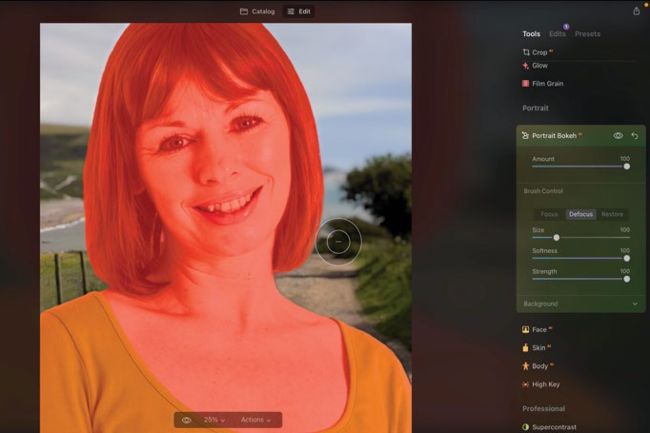Select the Focus brush mode
The width and height of the screenshot is (650, 433).
tap(549, 214)
